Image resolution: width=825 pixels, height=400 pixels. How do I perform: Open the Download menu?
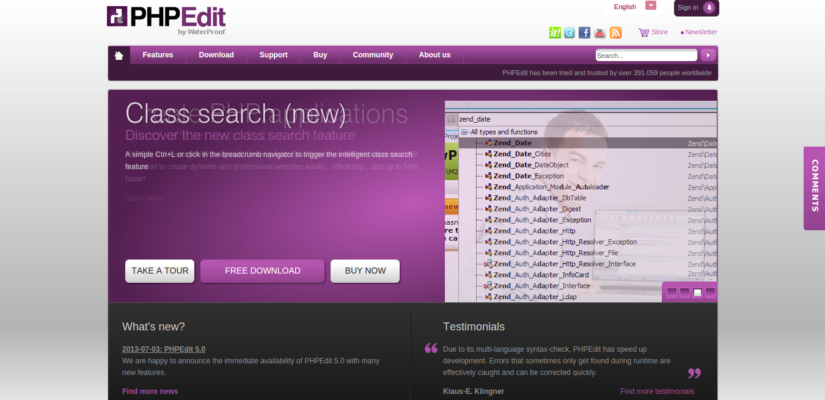(216, 55)
